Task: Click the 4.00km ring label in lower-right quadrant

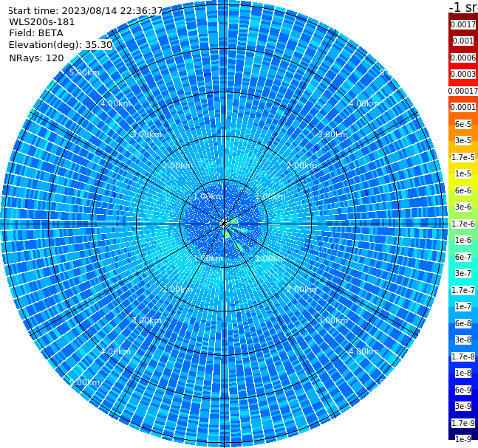Action: (363, 351)
